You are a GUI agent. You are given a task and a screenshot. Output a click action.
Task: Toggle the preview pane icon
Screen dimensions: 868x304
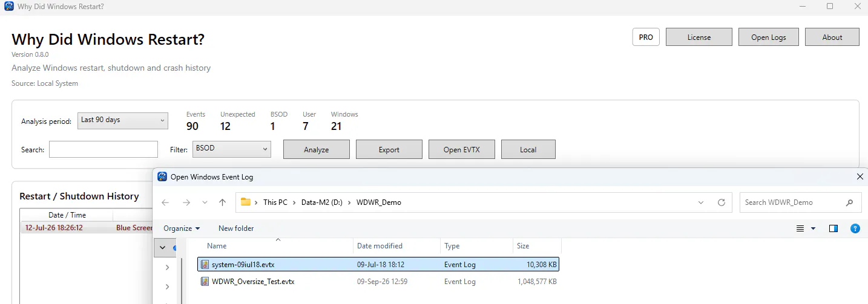pyautogui.click(x=833, y=228)
